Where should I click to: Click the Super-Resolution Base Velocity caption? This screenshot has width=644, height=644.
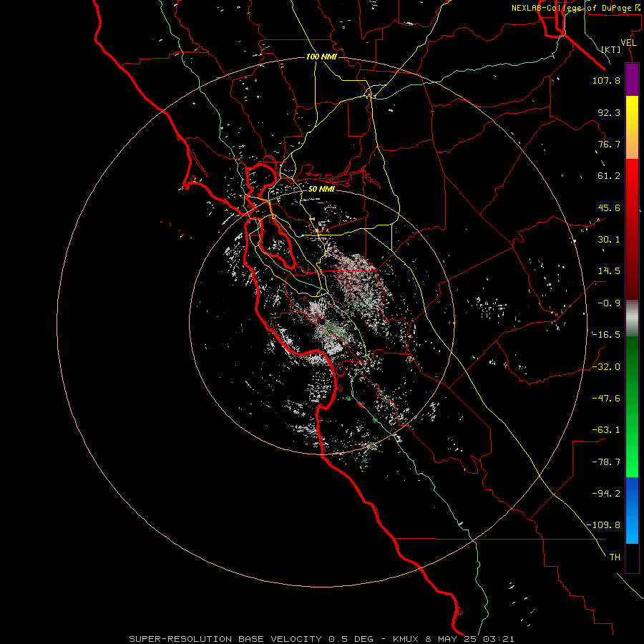(x=321, y=639)
